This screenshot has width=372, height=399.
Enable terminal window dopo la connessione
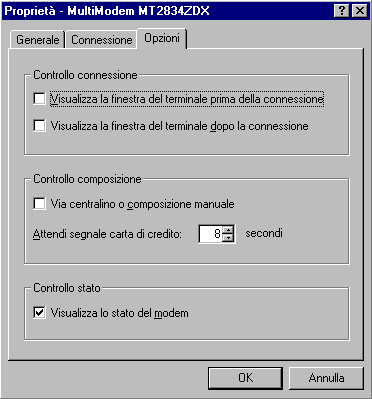[x=39, y=126]
